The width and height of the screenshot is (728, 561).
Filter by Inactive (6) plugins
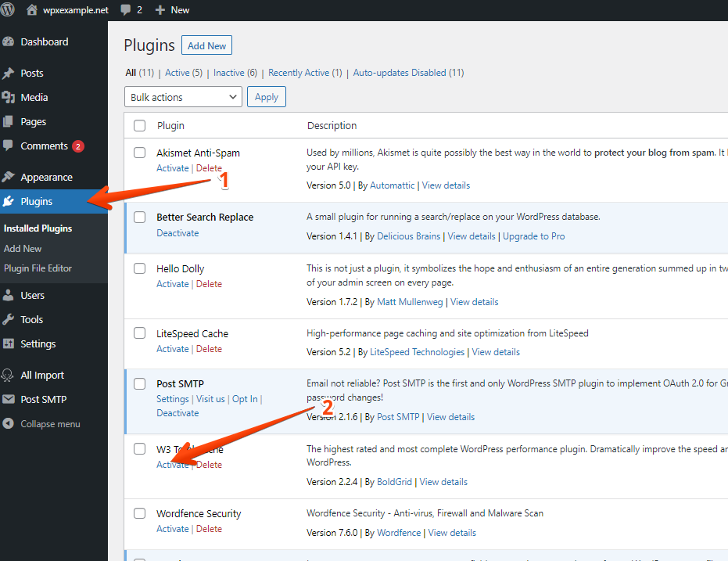(235, 73)
